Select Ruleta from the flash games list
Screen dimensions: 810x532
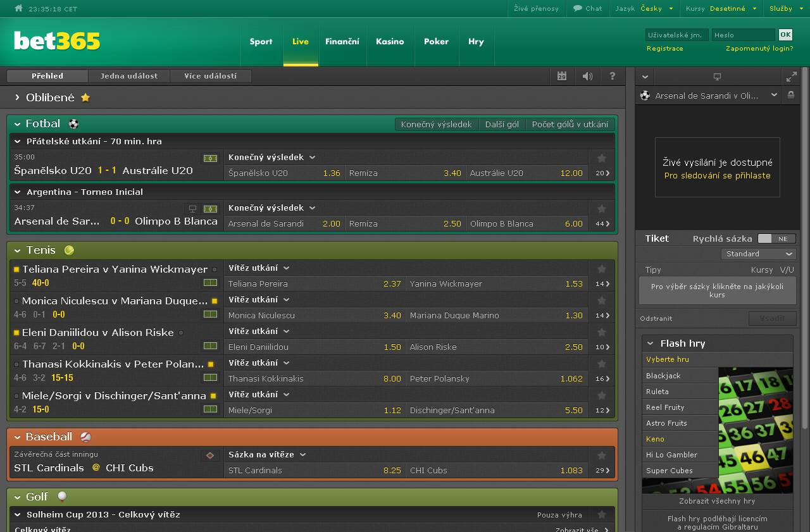point(680,392)
